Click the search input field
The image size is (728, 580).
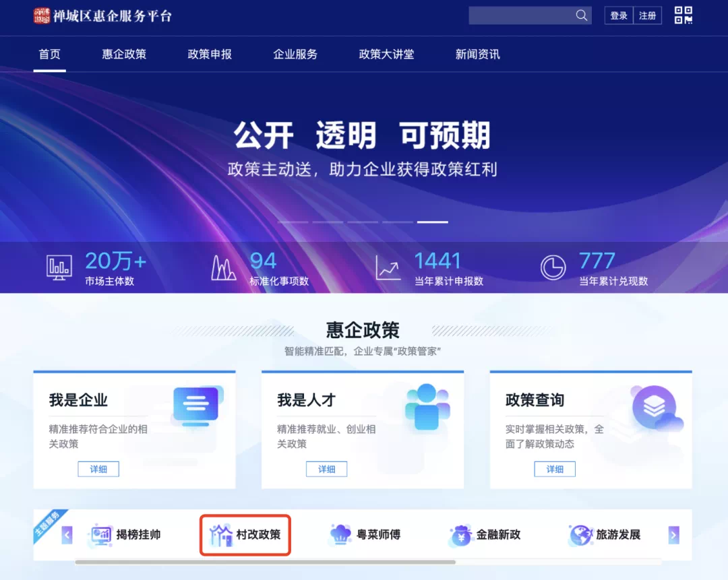click(522, 15)
